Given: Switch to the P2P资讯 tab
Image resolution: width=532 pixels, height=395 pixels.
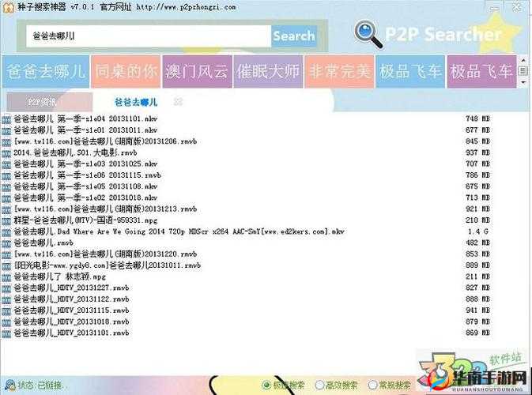Looking at the screenshot, I should [x=49, y=102].
